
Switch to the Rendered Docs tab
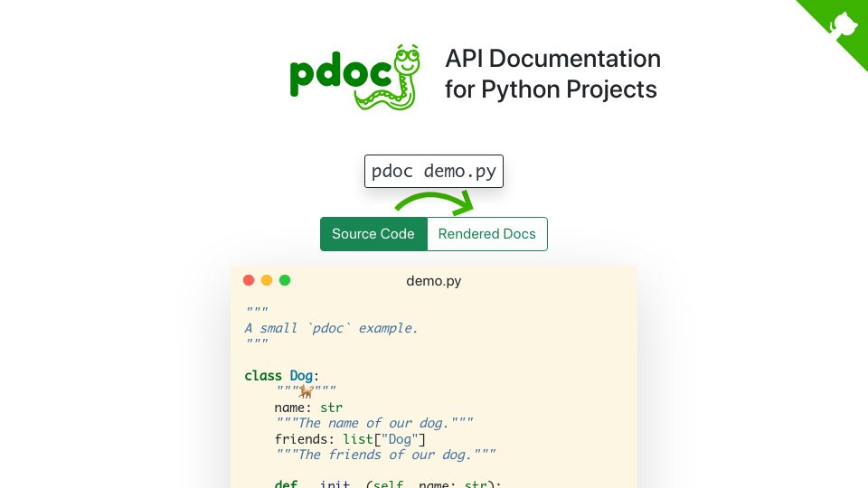[x=487, y=234]
